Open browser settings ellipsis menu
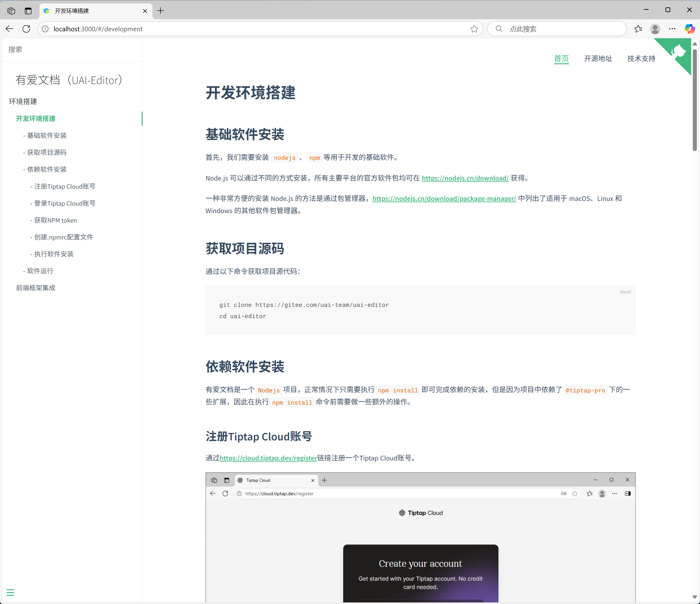This screenshot has height=604, width=700. pos(672,29)
